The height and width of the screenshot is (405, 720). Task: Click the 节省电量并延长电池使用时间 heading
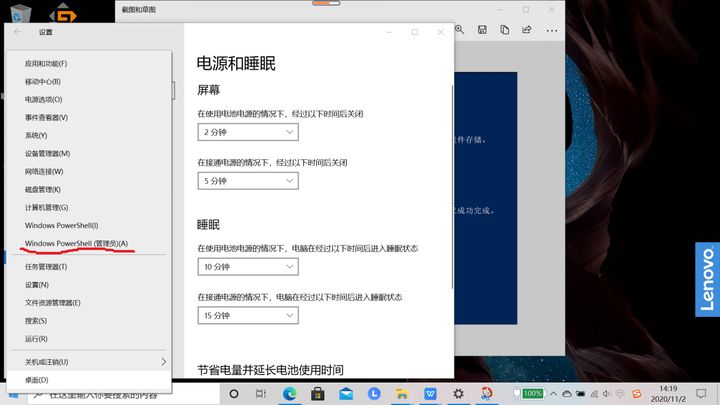(270, 370)
